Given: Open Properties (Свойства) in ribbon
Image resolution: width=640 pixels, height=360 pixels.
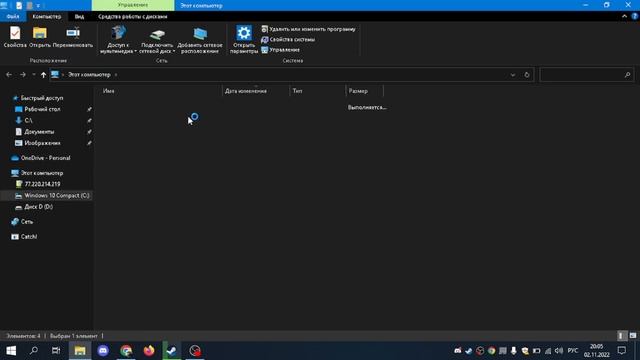Looking at the screenshot, I should point(15,37).
